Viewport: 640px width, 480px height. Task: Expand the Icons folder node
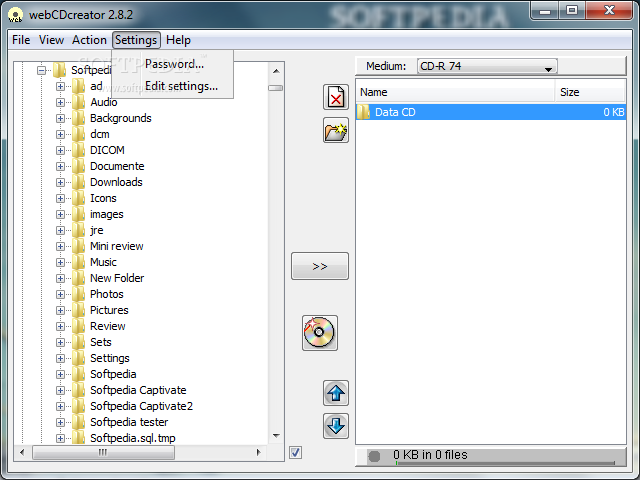pos(60,198)
